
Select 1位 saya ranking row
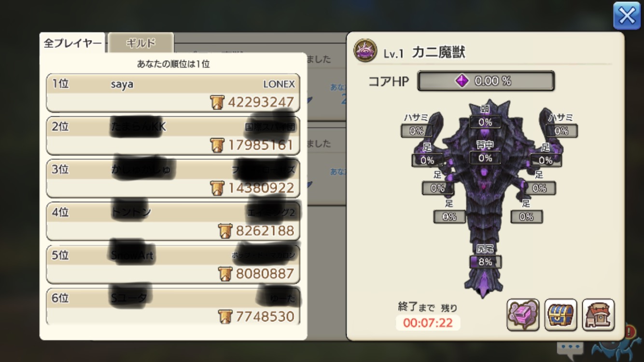pyautogui.click(x=173, y=93)
